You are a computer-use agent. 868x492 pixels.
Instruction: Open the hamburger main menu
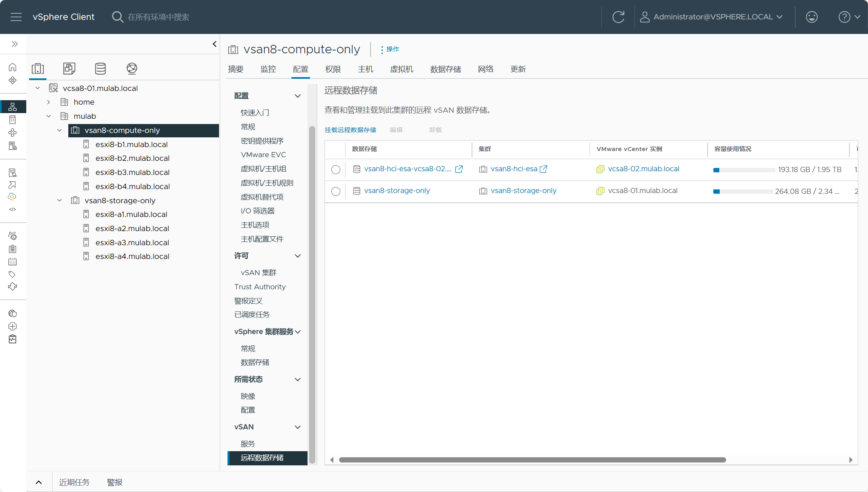16,17
